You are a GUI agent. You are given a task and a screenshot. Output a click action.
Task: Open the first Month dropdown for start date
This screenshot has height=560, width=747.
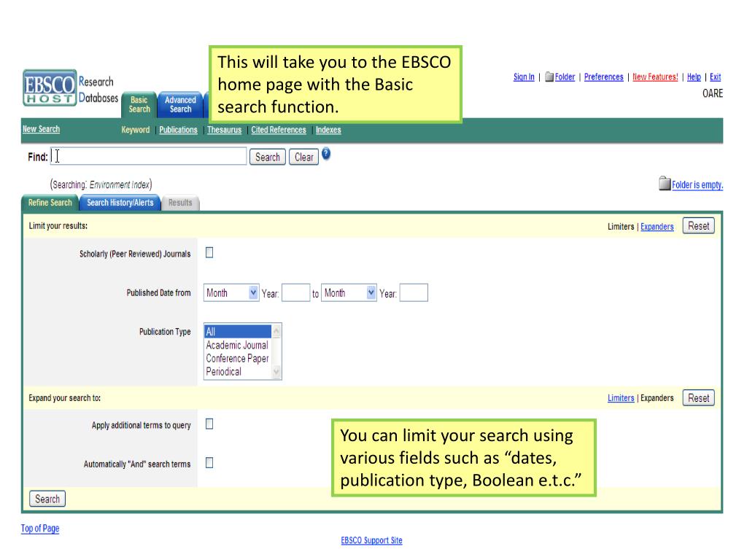pos(231,293)
